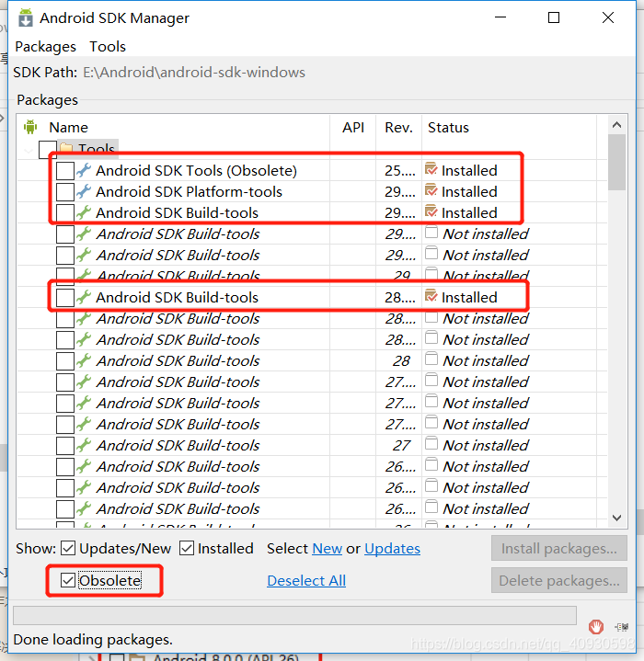Click the API column header

point(353,127)
